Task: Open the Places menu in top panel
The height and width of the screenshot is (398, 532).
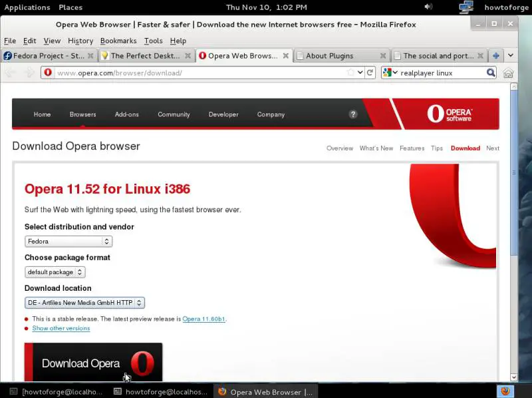Action: (70, 7)
